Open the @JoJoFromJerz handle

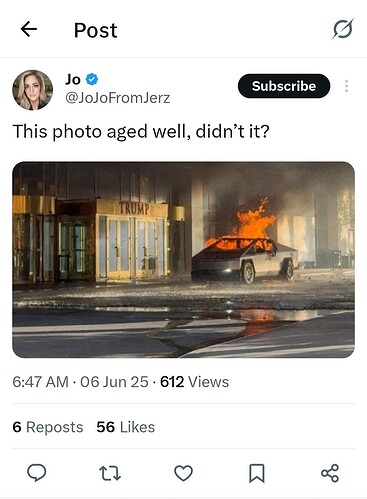pos(118,98)
